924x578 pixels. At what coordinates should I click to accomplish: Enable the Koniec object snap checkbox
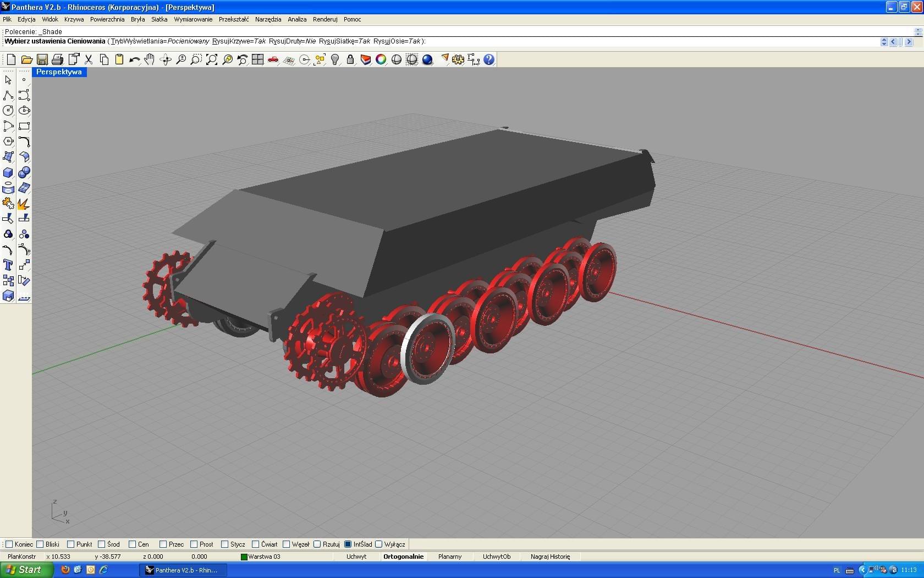coord(9,544)
